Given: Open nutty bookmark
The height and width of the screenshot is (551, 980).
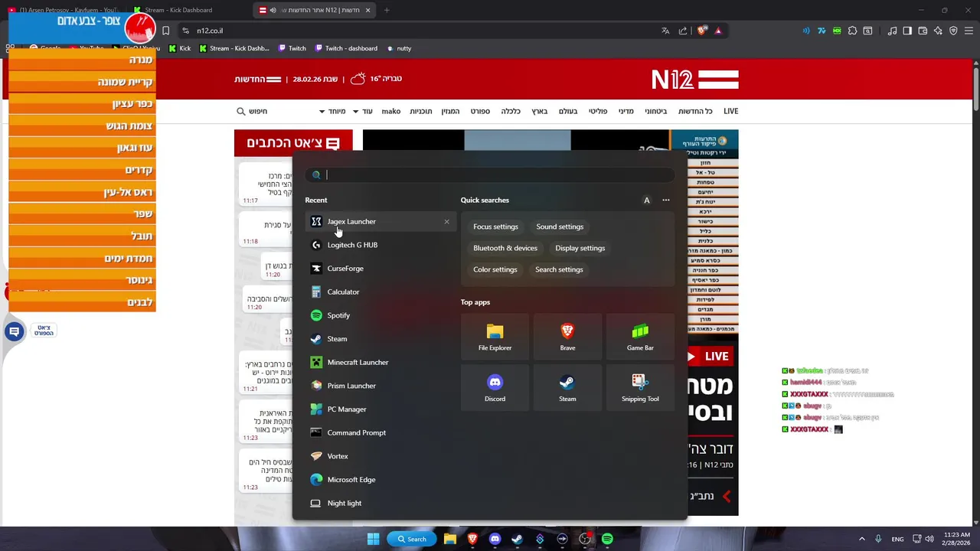Looking at the screenshot, I should [x=400, y=48].
